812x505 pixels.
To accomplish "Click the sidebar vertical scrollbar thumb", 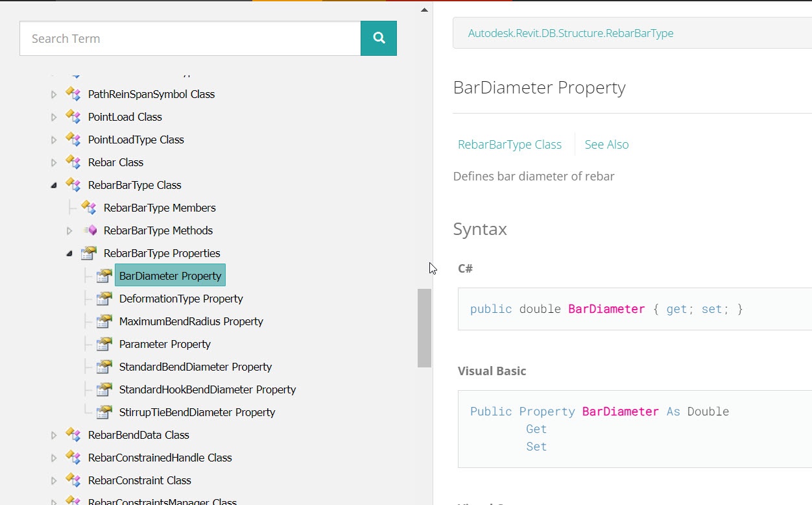I will coord(424,328).
